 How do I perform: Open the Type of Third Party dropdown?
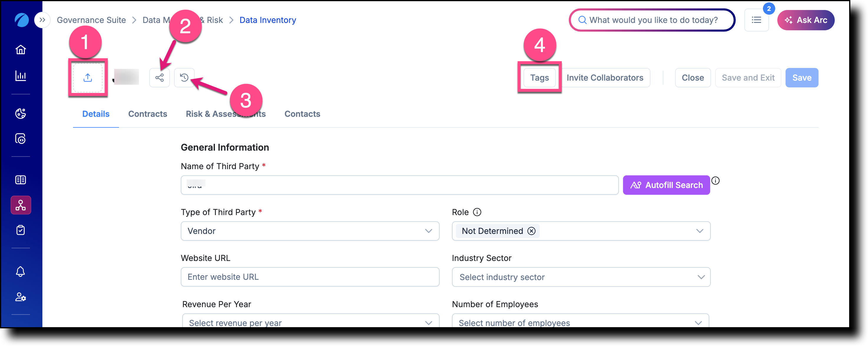(310, 231)
